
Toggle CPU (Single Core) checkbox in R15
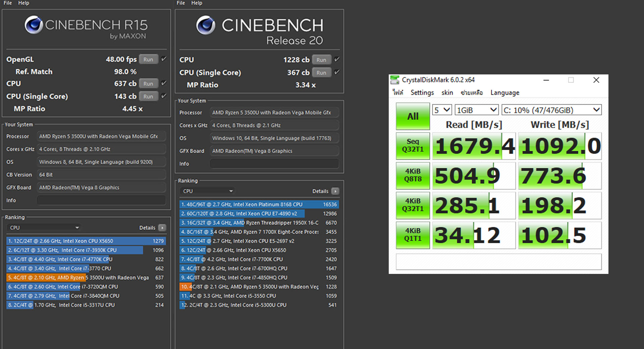coord(164,96)
